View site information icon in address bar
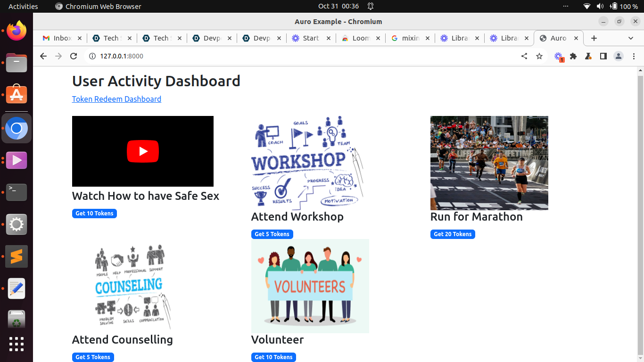Screen dimensions: 644x362 [x=92, y=56]
